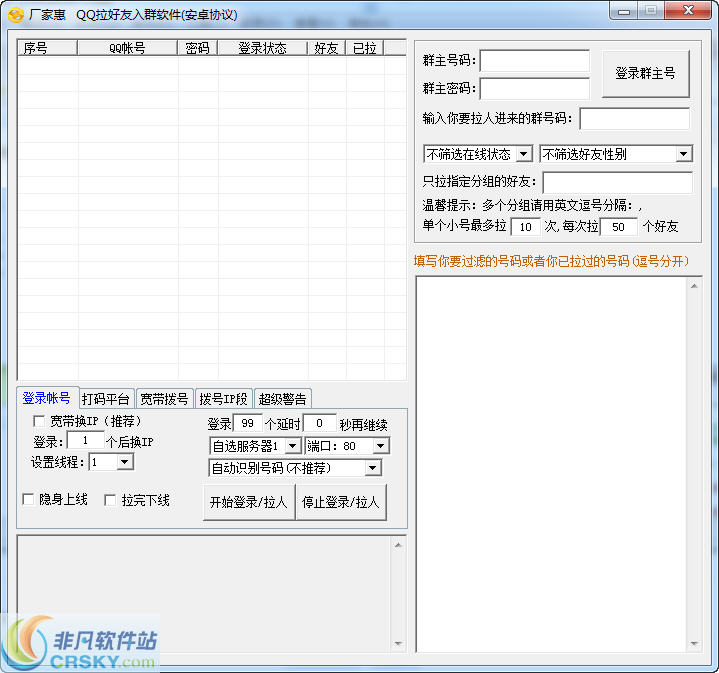Click log area scrollbar up arrow
This screenshot has height=673, width=719.
point(398,545)
